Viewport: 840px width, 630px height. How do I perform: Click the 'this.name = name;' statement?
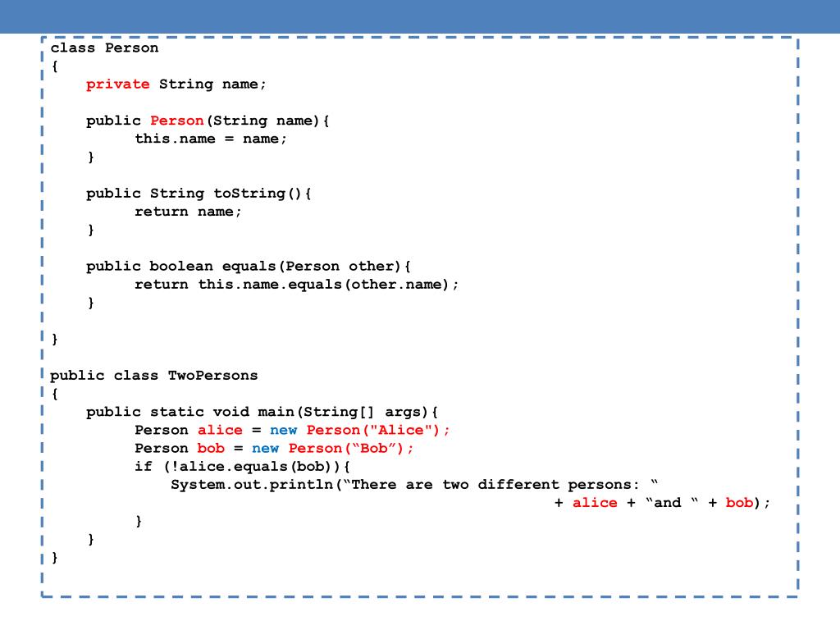point(211,139)
